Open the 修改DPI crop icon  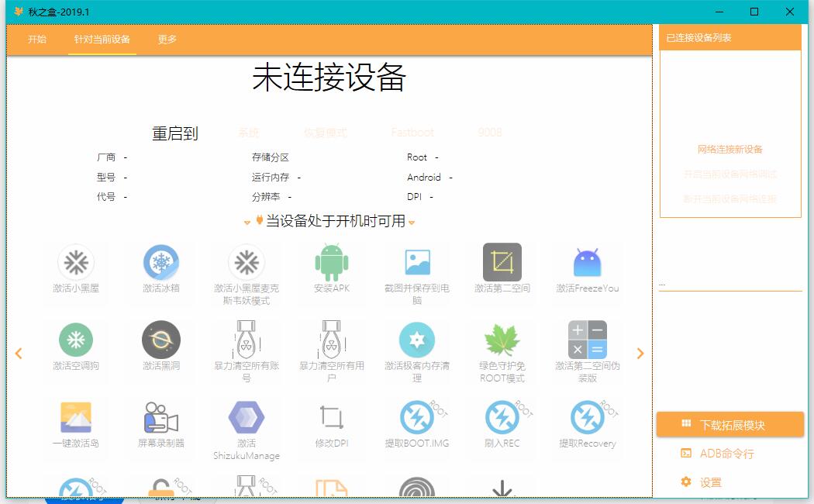[x=332, y=417]
